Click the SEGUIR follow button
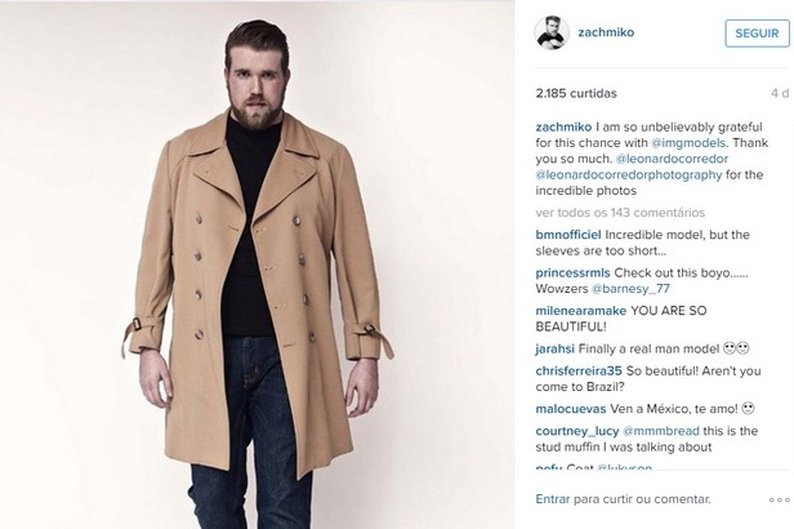The width and height of the screenshot is (794, 529). pyautogui.click(x=757, y=33)
